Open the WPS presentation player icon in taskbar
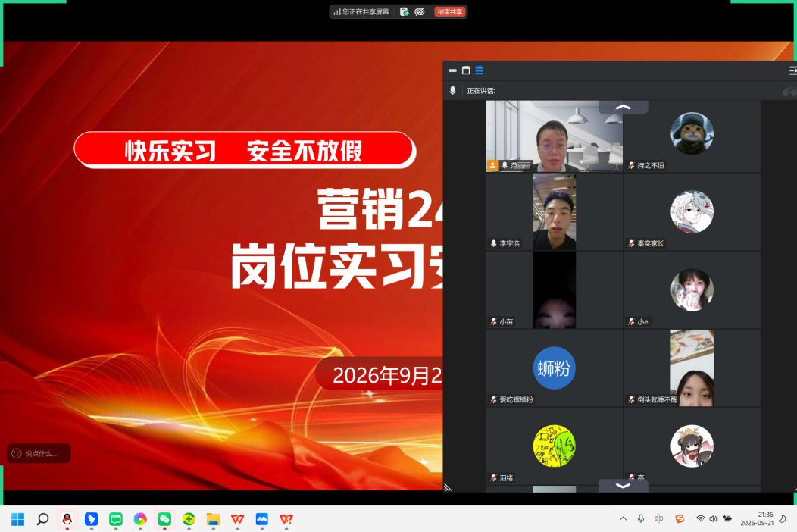This screenshot has width=797, height=532. (286, 519)
